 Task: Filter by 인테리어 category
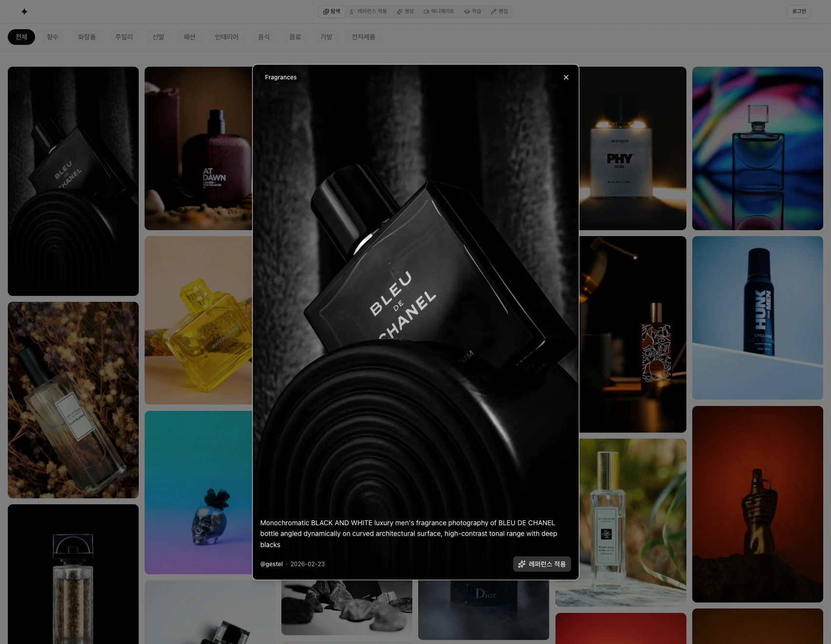[x=227, y=37]
